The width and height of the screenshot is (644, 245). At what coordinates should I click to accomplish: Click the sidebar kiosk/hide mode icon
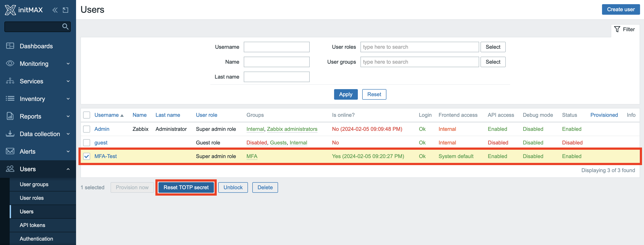(x=65, y=10)
